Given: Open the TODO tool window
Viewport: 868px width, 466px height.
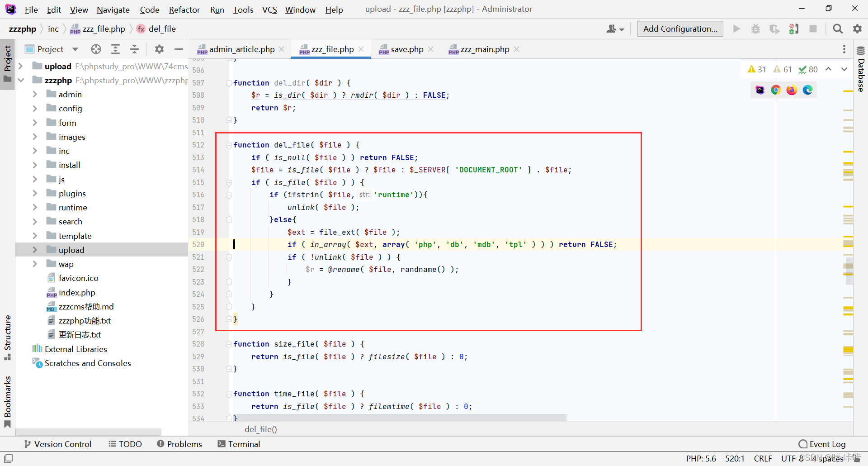Looking at the screenshot, I should point(125,444).
